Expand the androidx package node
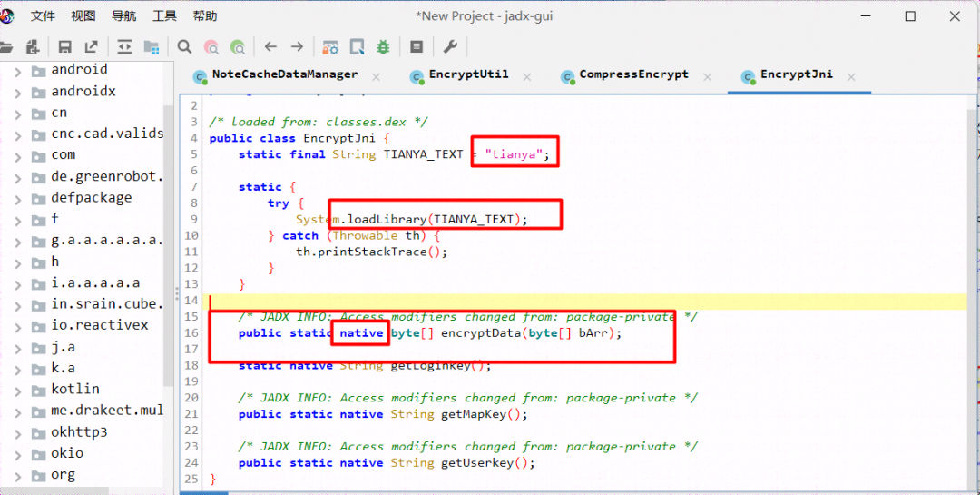The width and height of the screenshot is (980, 495). coord(17,92)
